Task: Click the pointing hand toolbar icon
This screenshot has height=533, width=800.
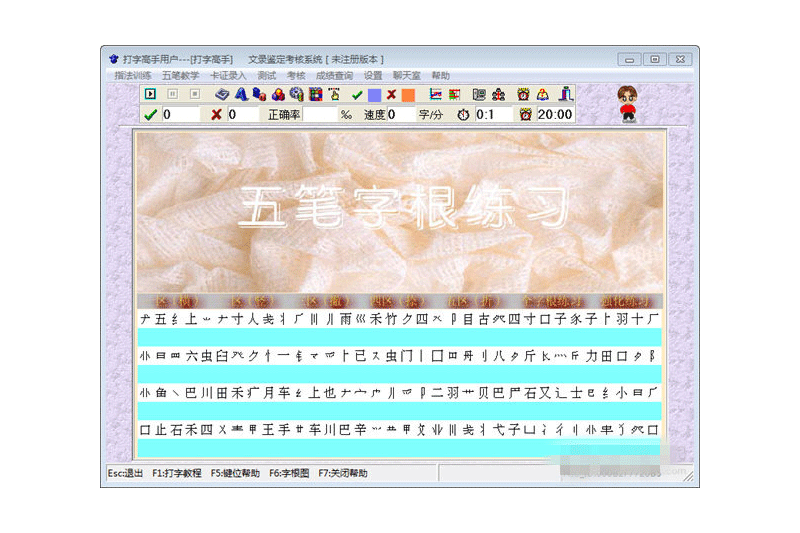Action: pos(334,94)
